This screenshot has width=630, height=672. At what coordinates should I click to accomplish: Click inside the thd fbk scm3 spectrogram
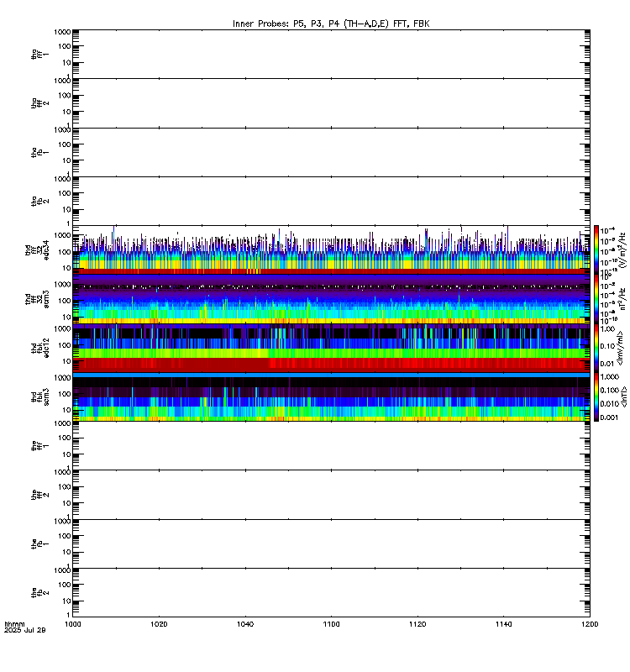pos(331,396)
